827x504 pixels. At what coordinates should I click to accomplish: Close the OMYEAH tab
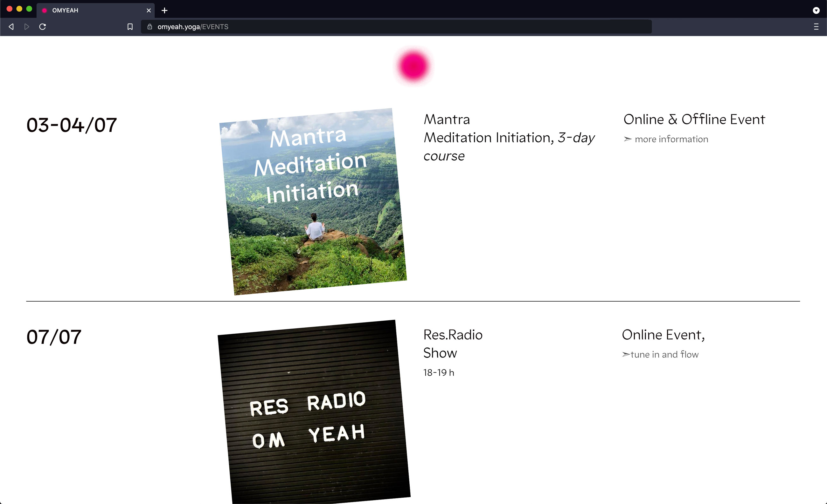coord(149,10)
